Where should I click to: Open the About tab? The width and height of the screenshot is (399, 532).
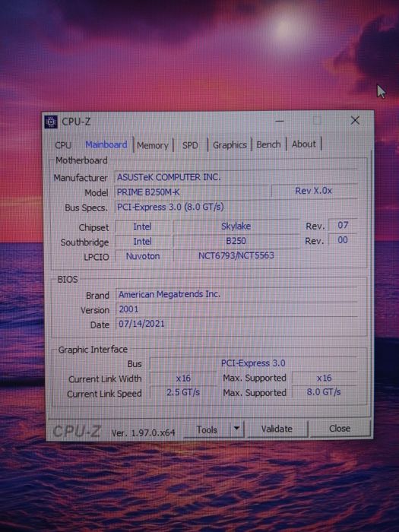[304, 144]
